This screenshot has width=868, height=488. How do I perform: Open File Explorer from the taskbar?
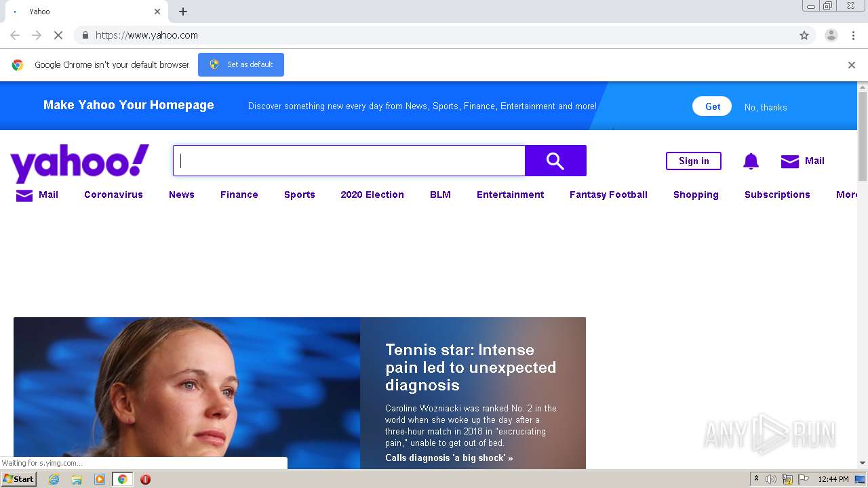click(77, 479)
